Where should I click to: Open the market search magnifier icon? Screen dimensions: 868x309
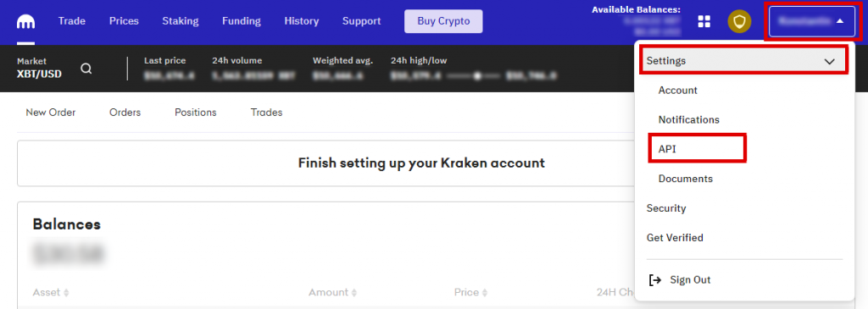pyautogui.click(x=86, y=69)
